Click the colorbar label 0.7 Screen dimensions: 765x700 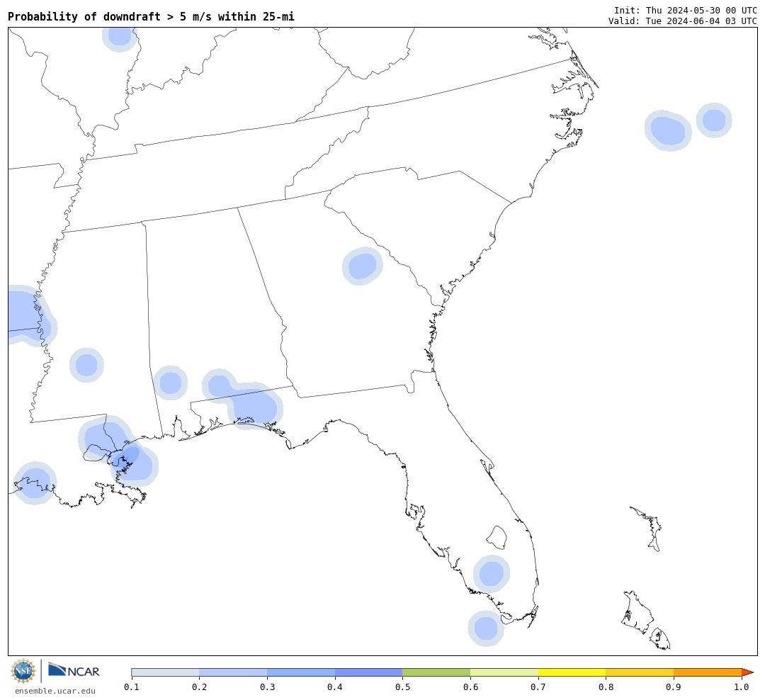(538, 687)
